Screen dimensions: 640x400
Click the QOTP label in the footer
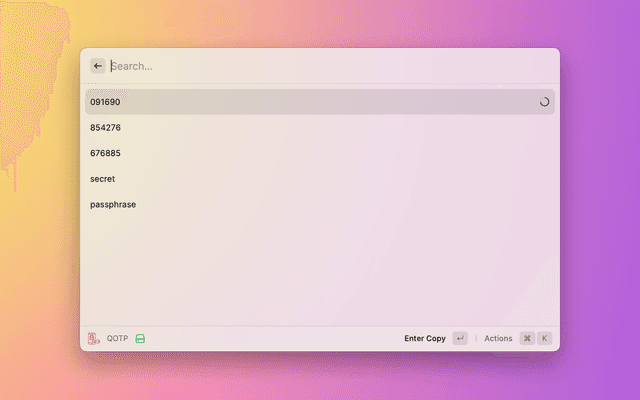(117, 339)
